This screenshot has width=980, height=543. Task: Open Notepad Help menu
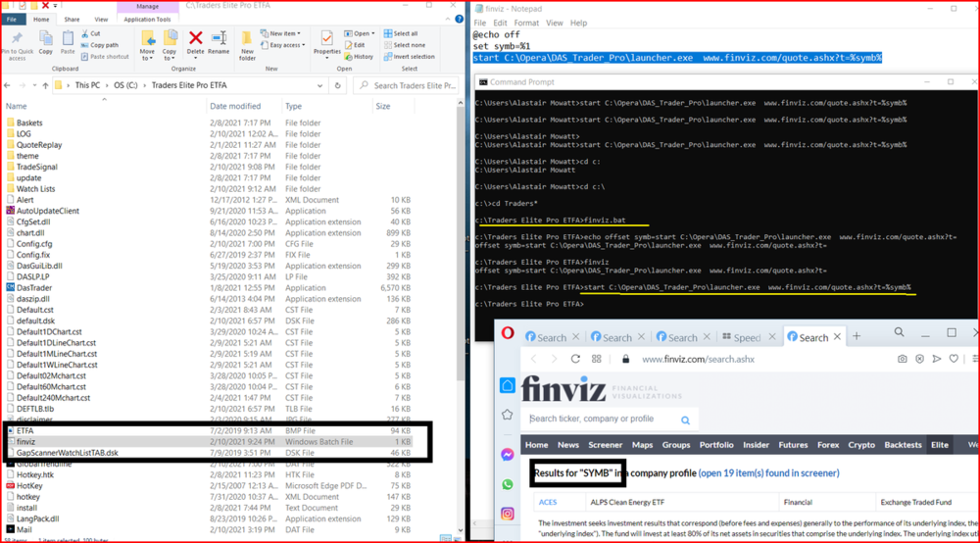(x=578, y=24)
